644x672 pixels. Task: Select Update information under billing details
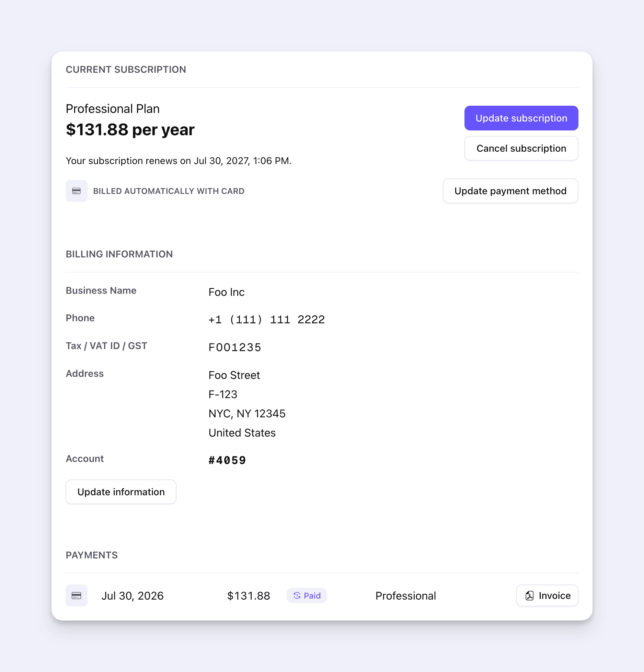pos(121,492)
